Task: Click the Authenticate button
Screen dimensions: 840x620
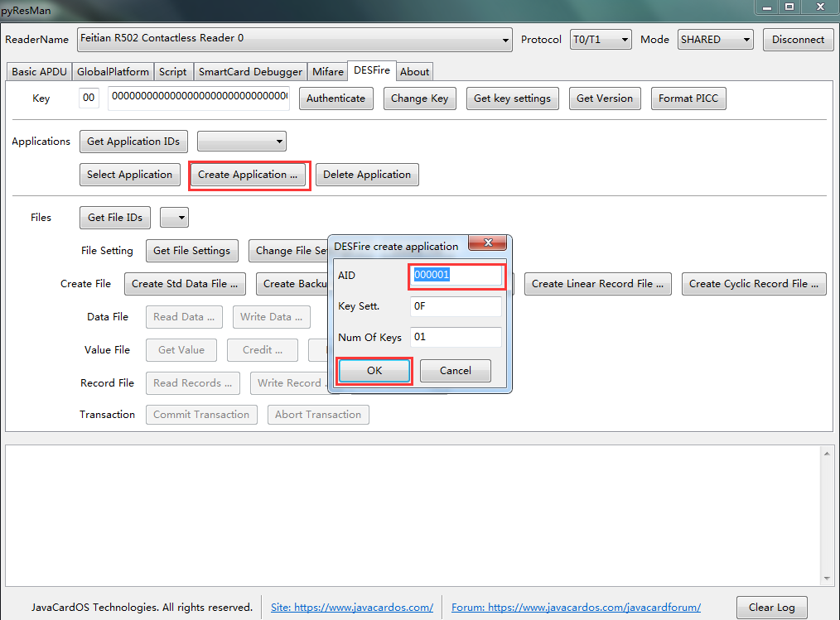Action: click(336, 99)
